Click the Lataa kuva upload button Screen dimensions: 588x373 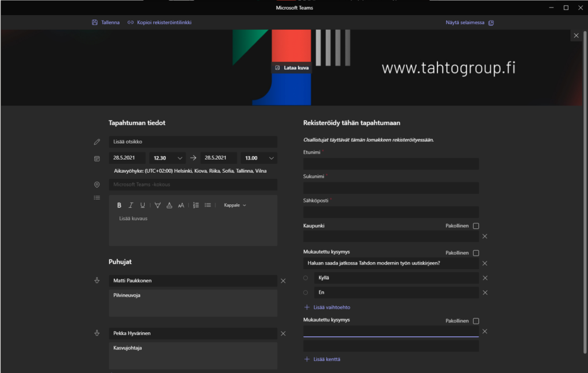[292, 68]
